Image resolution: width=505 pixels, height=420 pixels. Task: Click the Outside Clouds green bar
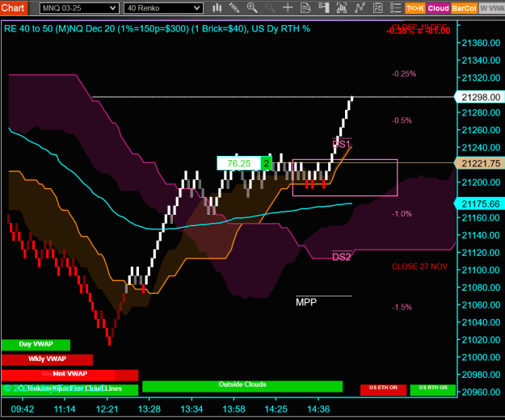coord(242,385)
